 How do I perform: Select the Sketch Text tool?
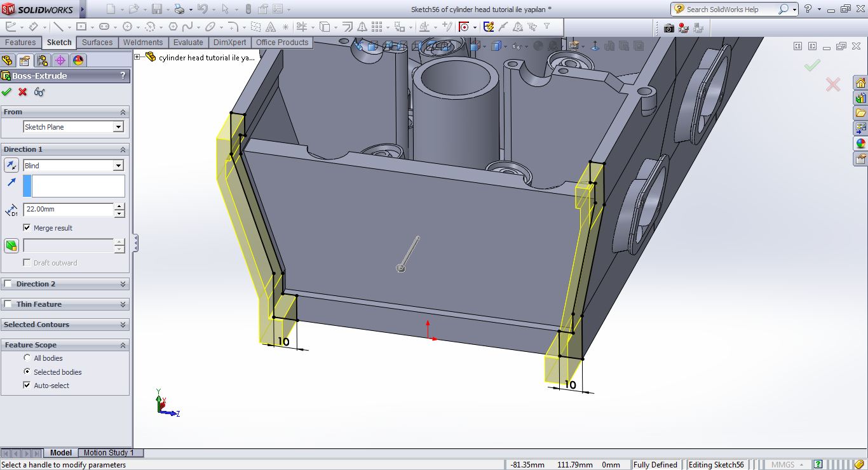[271, 26]
